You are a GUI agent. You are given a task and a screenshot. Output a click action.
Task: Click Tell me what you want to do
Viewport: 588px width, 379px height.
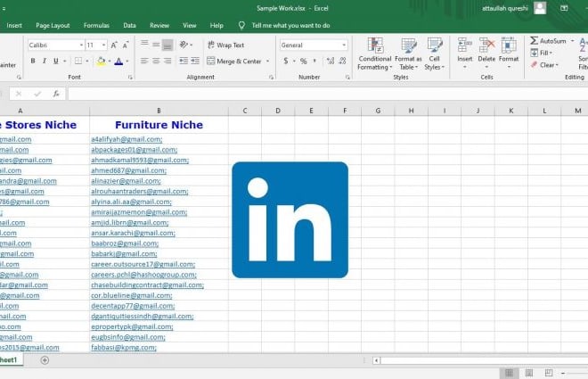[x=290, y=26]
